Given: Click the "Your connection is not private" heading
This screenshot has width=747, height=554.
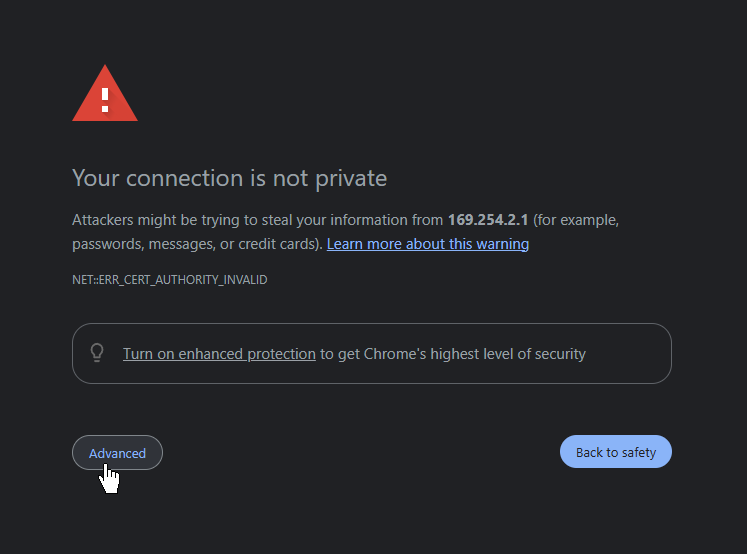Looking at the screenshot, I should [229, 178].
